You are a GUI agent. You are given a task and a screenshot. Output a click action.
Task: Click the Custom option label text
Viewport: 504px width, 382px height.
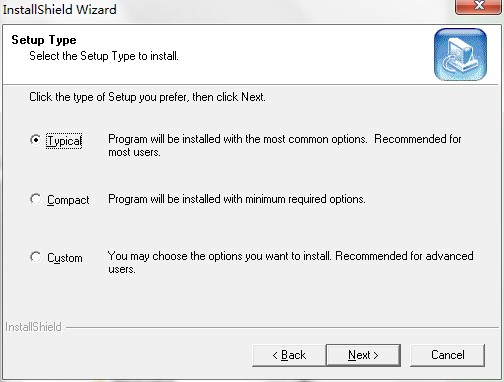[x=65, y=258]
